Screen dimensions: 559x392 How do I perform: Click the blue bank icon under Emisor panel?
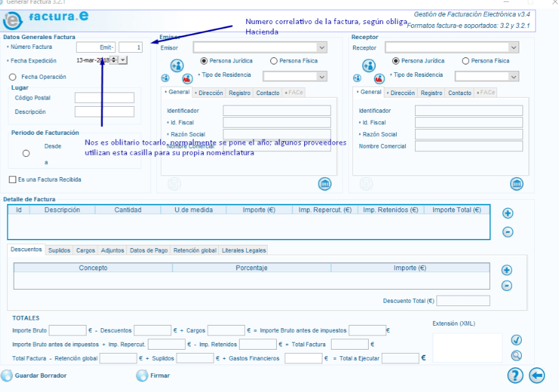point(324,184)
